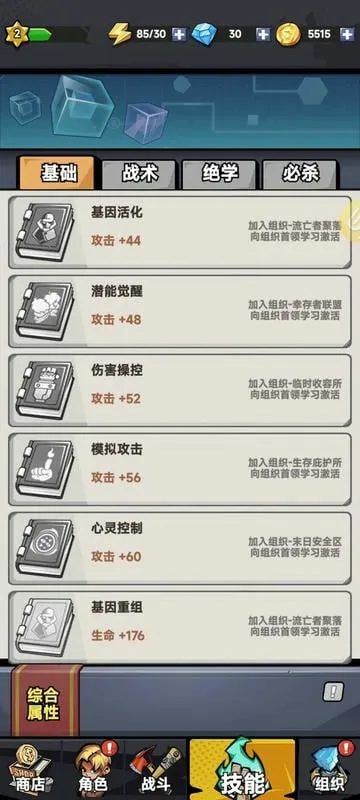Open the 综合属性 banner button
The image size is (360, 800).
45,700
